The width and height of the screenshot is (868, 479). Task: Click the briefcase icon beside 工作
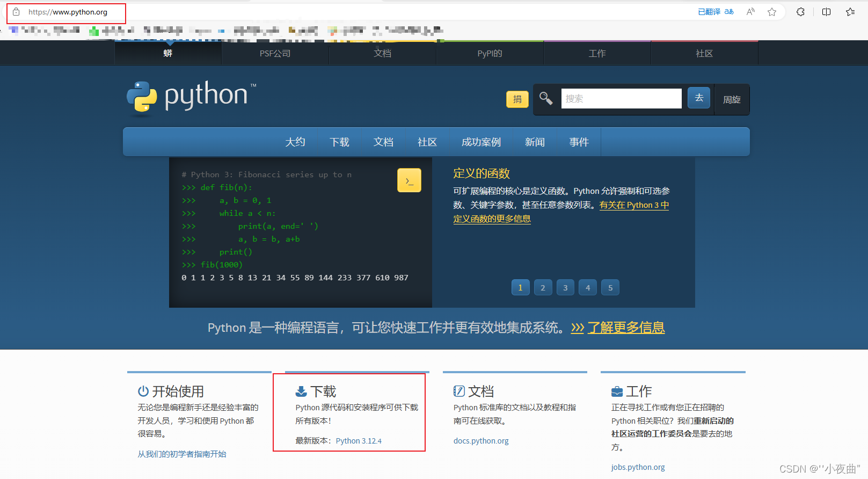617,391
